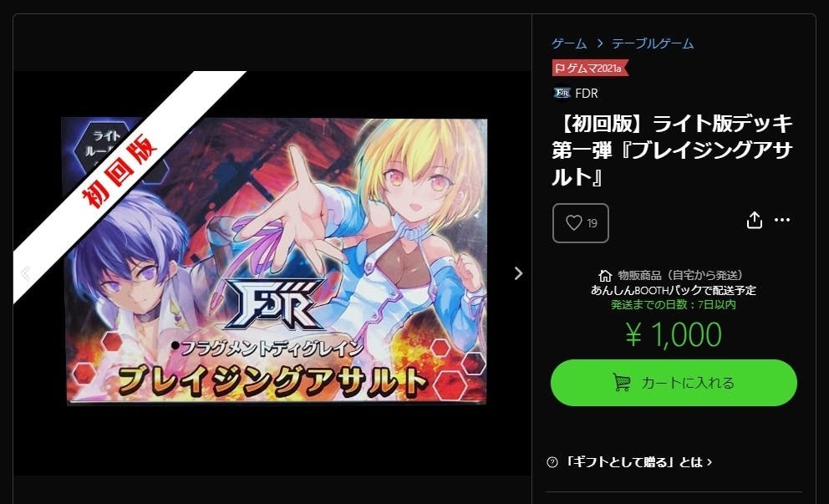
Task: Select the ゲムマ2021a event tag
Action: (590, 69)
